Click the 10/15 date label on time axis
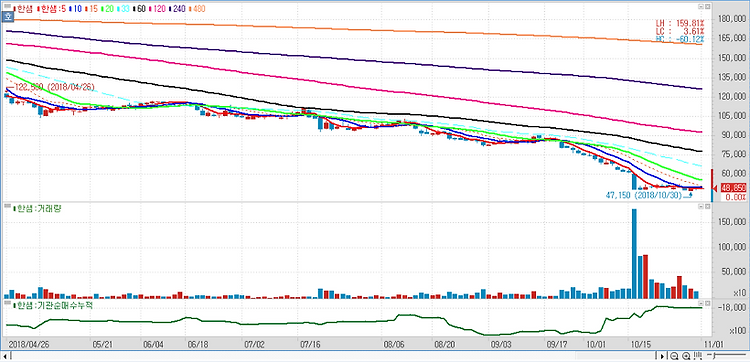This screenshot has width=750, height=362. click(641, 343)
